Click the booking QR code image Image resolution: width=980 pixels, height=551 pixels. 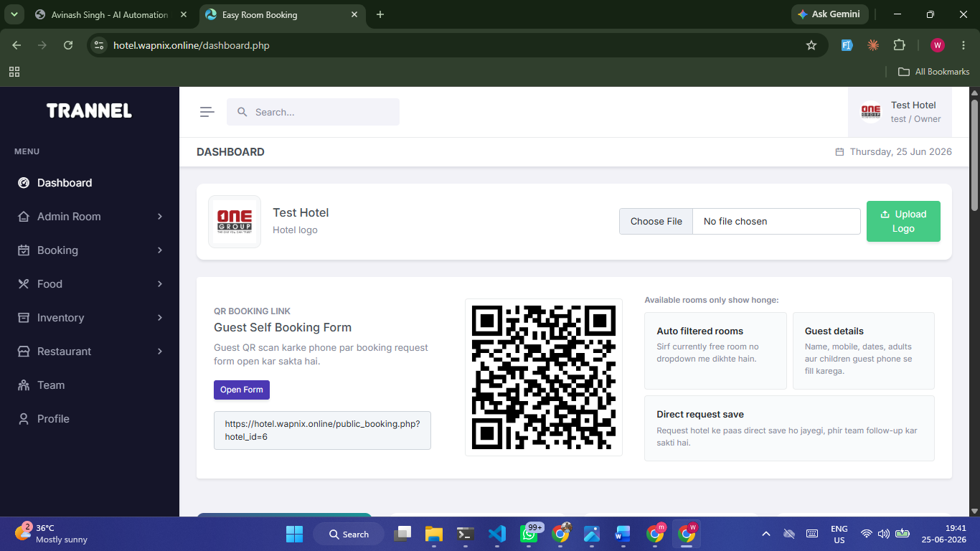coord(544,377)
